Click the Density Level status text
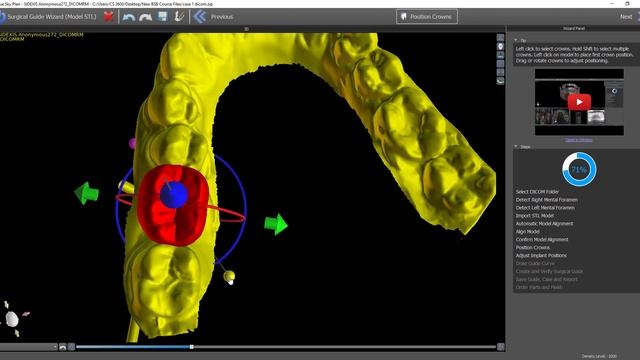The image size is (640, 360). (x=599, y=356)
